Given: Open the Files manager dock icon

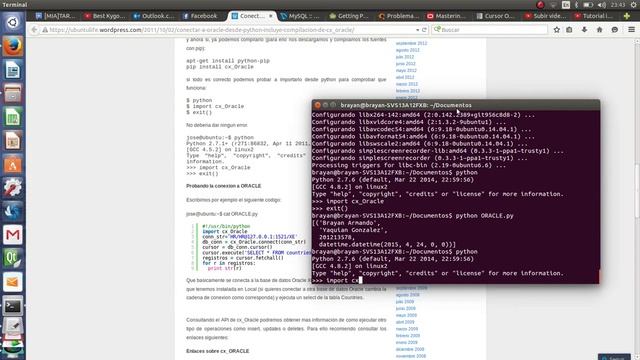Looking at the screenshot, I should click(13, 93).
